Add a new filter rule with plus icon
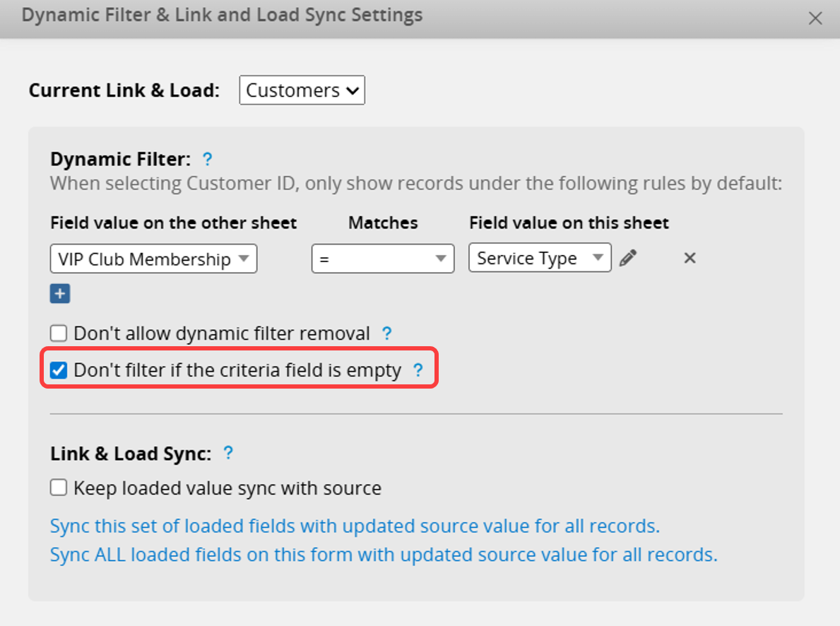 pyautogui.click(x=60, y=294)
